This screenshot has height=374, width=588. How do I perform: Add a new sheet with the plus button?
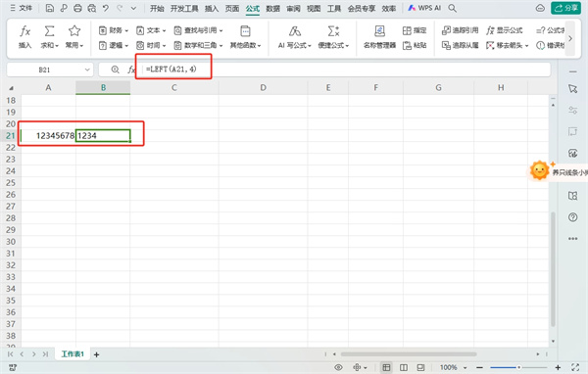click(x=96, y=354)
